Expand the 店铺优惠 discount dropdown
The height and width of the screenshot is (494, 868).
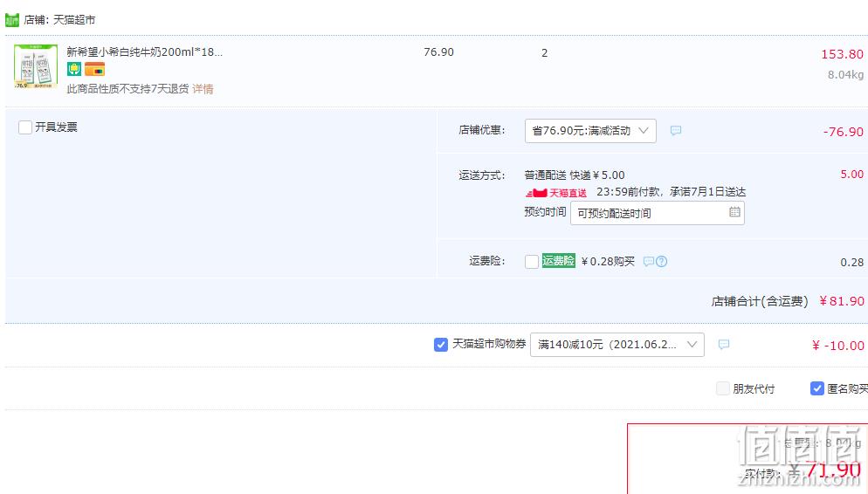[590, 131]
